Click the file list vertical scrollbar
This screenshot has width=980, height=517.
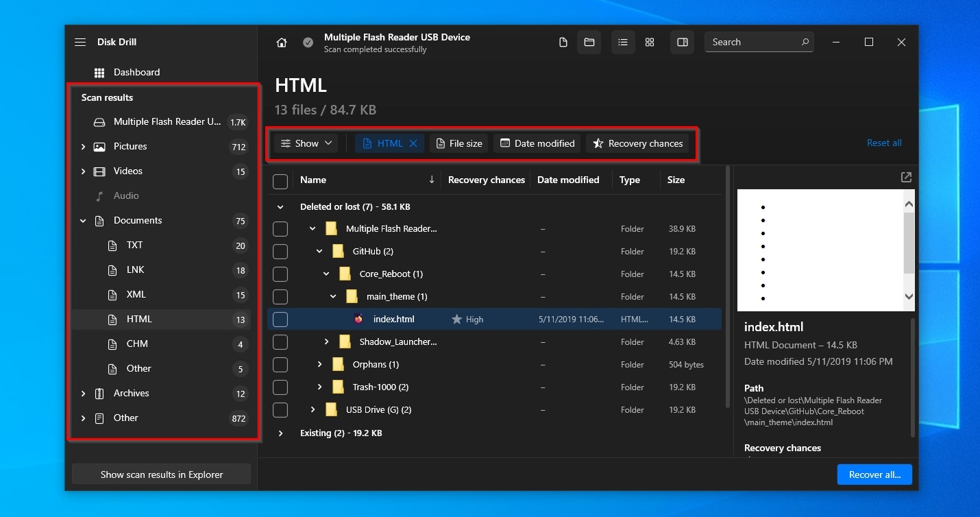[x=726, y=288]
